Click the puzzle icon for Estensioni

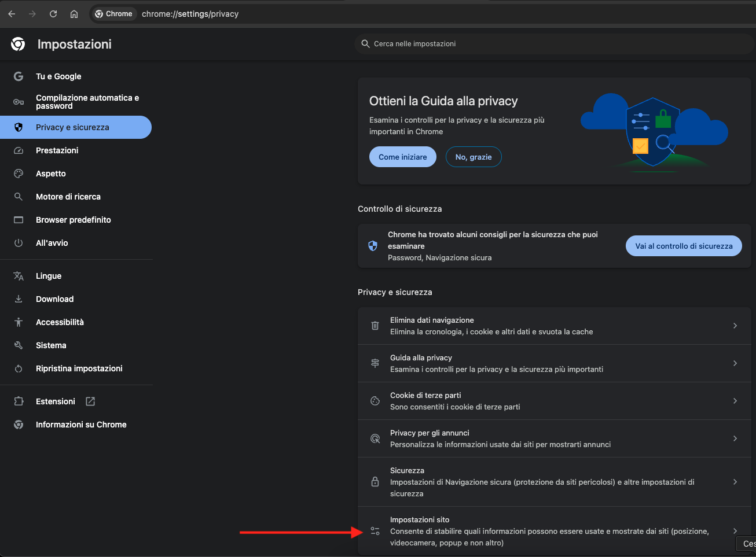19,401
